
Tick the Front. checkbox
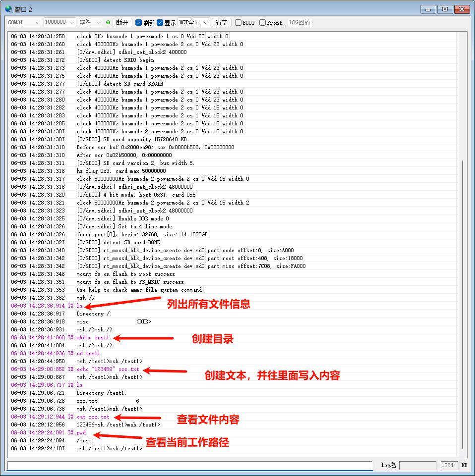[262, 23]
